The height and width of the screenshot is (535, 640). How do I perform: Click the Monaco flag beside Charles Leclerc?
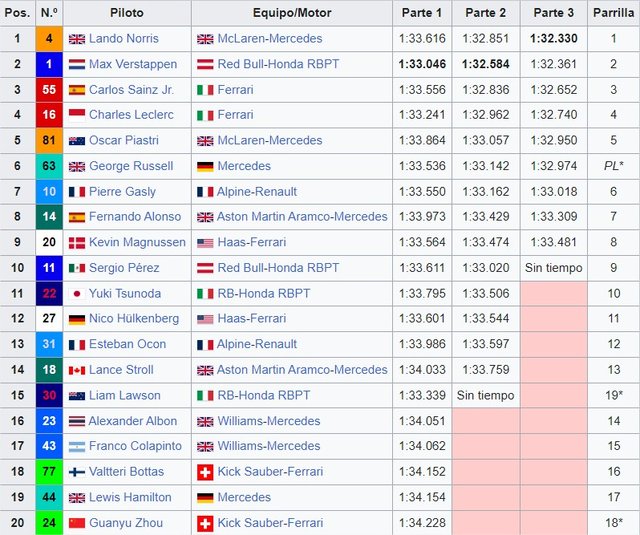(x=77, y=115)
